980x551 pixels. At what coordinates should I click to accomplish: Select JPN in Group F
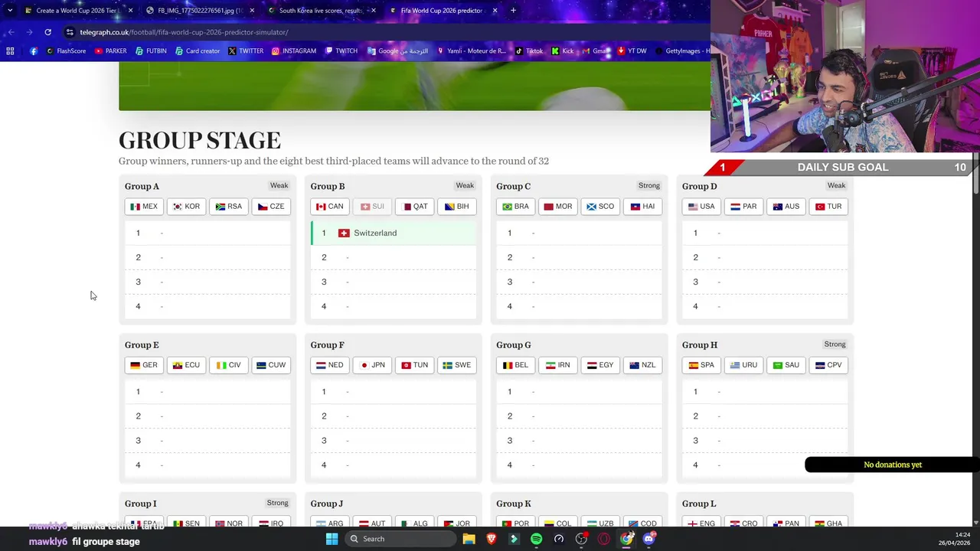pyautogui.click(x=372, y=365)
